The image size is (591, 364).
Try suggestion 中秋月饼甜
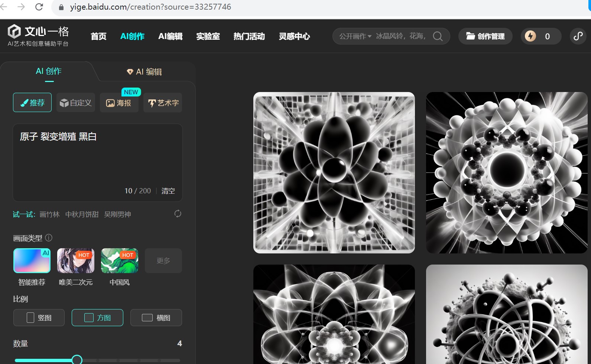point(82,214)
